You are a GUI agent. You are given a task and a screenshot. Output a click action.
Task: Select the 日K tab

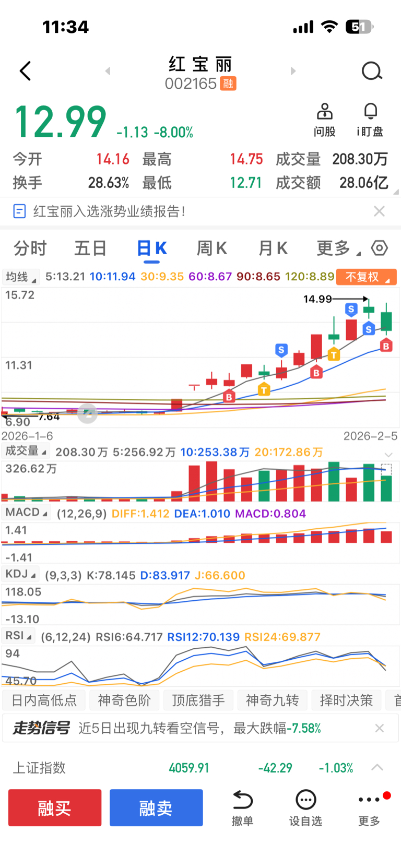pos(152,248)
